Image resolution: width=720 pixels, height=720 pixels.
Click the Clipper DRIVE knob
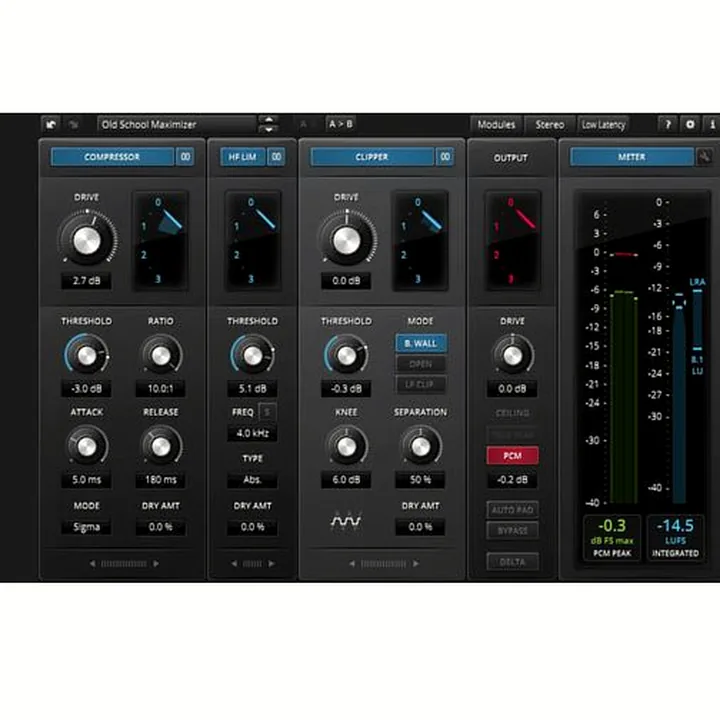(347, 240)
